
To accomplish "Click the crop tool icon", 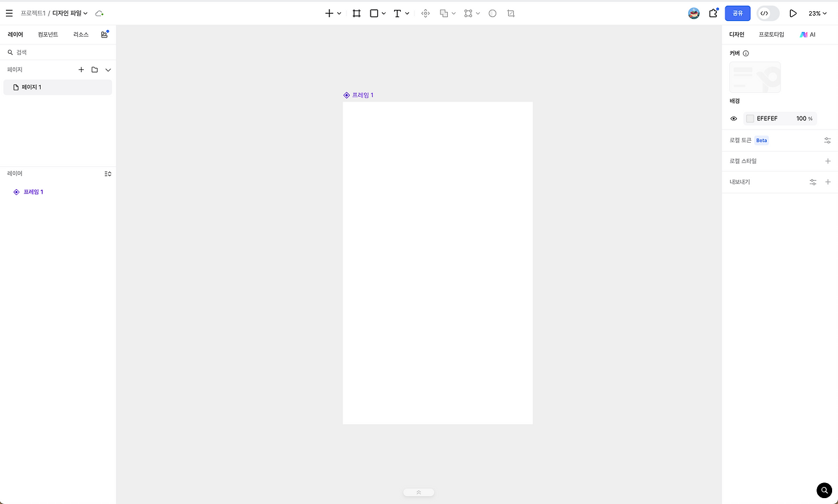I will pos(511,13).
